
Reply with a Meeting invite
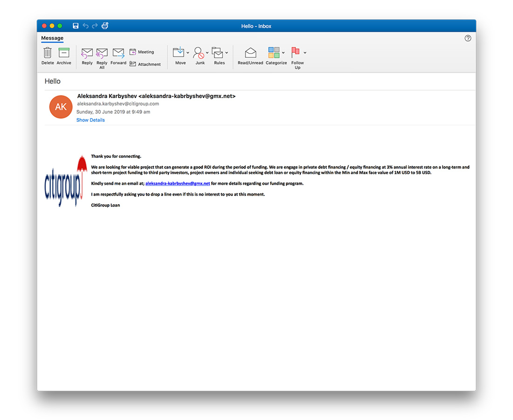(x=142, y=52)
